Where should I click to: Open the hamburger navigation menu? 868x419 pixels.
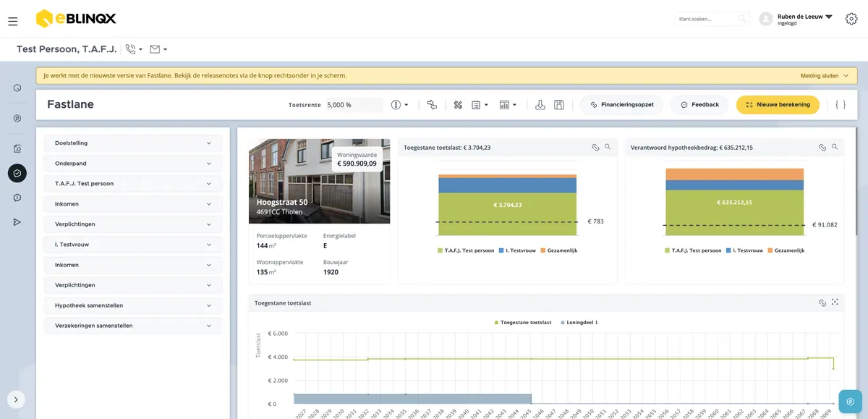click(x=13, y=22)
